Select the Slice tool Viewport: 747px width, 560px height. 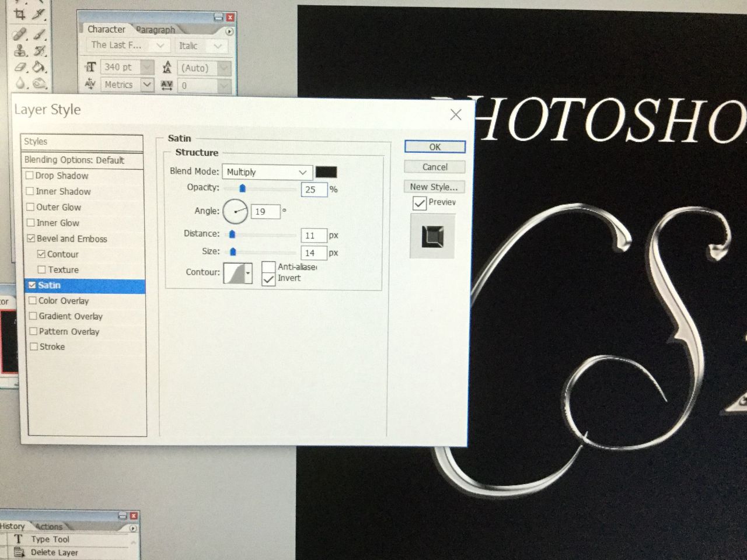tap(39, 14)
